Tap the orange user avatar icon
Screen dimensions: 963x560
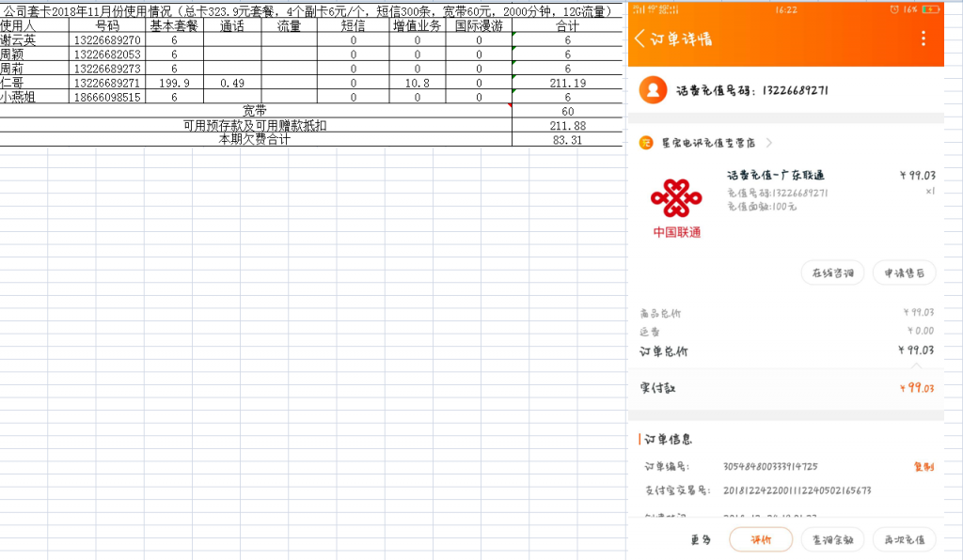[x=651, y=90]
